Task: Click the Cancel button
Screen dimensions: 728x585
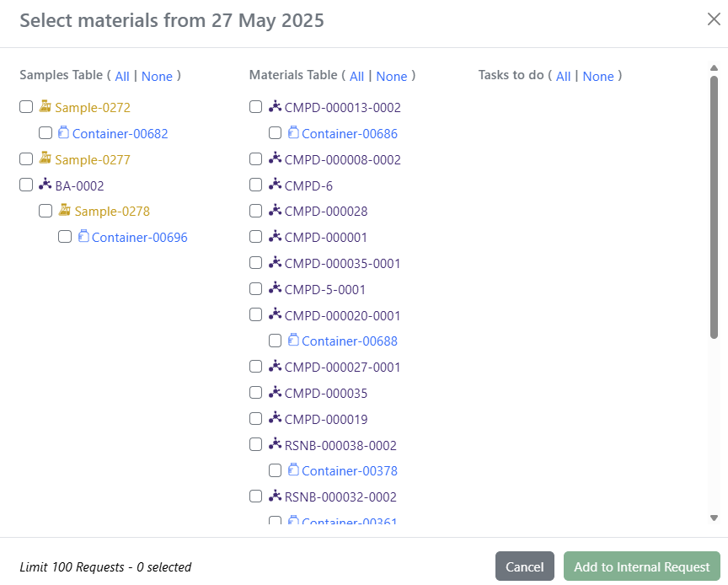Action: point(525,566)
